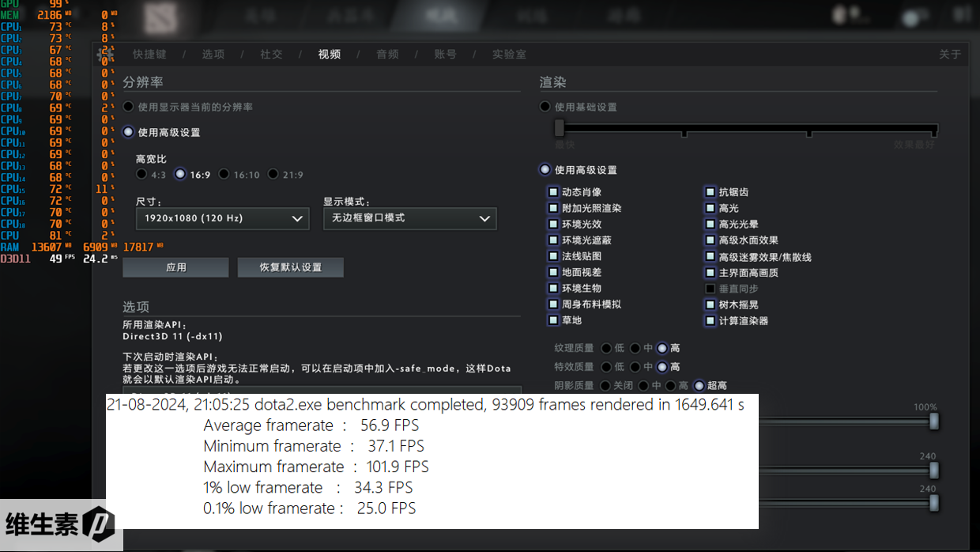Set 纹理质量 to 低
Screen dimensions: 980x552
click(606, 348)
